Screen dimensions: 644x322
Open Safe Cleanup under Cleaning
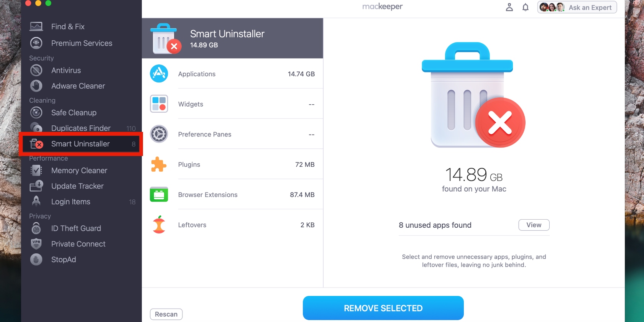point(74,112)
